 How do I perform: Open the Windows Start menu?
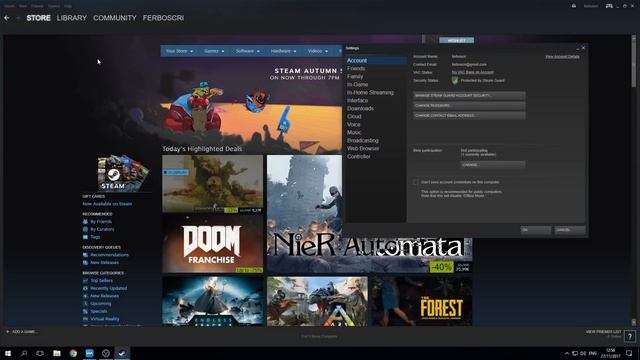pos(8,353)
